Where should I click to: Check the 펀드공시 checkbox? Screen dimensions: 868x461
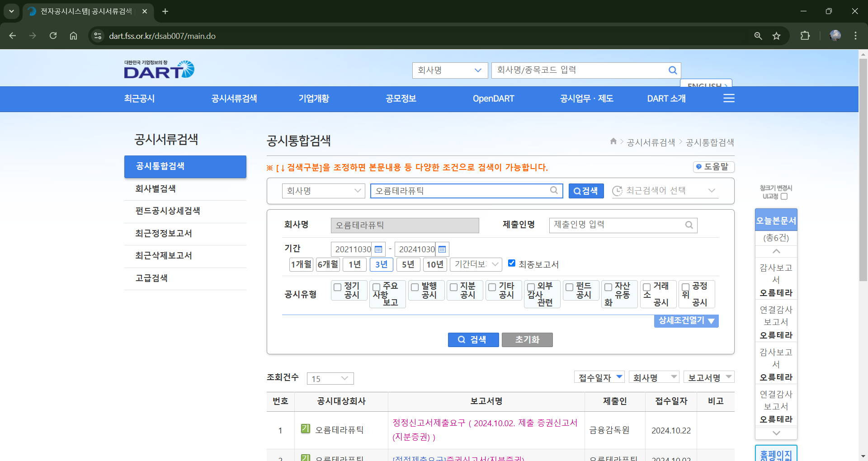tap(570, 287)
